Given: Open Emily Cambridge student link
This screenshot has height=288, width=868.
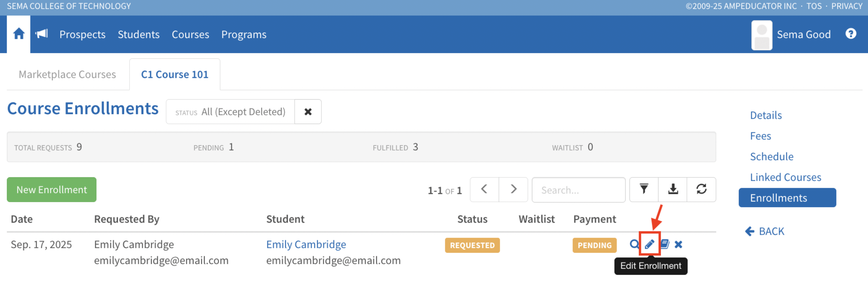Looking at the screenshot, I should 306,244.
